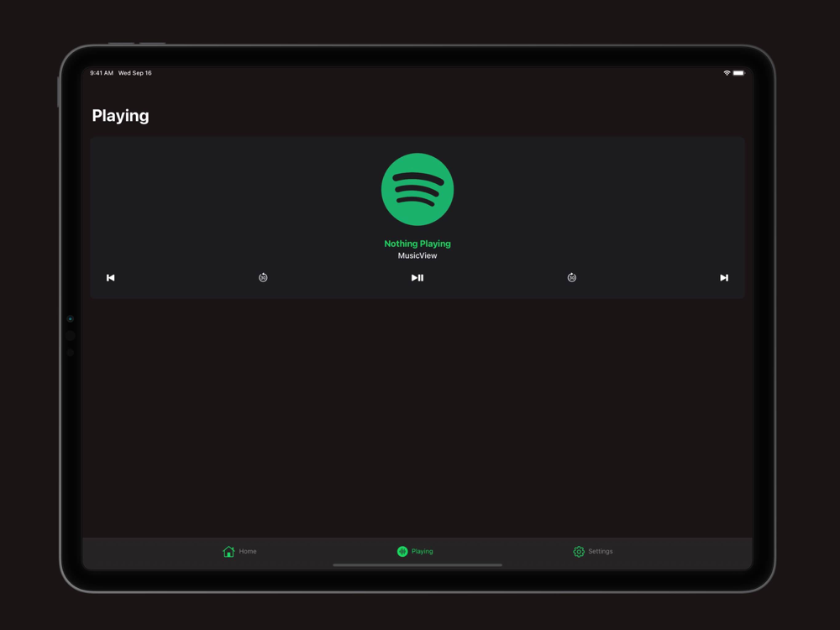Click the home indicator bar at bottom
The height and width of the screenshot is (630, 840).
[x=417, y=564]
